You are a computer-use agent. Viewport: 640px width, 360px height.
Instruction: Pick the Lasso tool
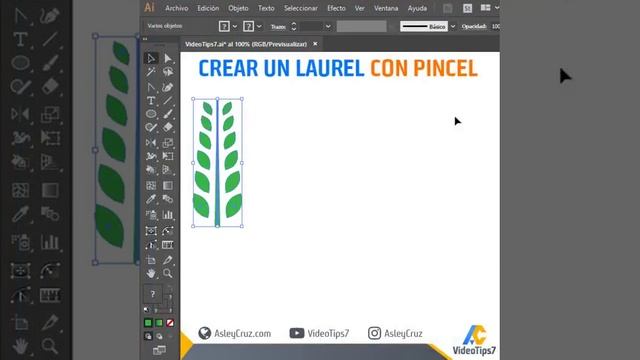coord(168,72)
